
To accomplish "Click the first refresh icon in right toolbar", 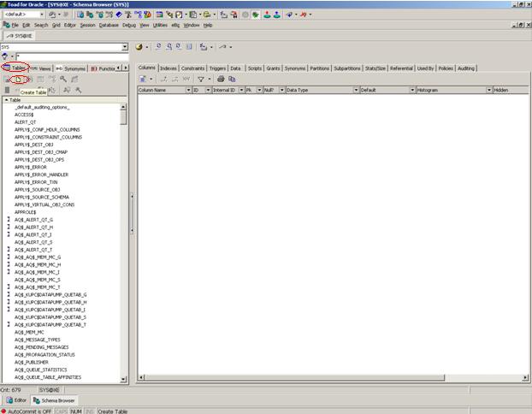I will (158, 47).
